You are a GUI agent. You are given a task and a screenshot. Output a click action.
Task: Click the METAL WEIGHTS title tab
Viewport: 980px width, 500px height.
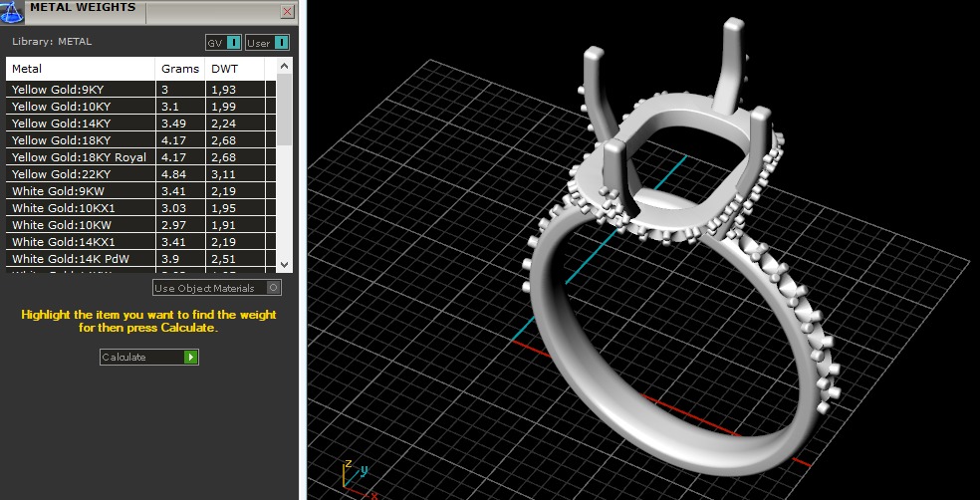pos(83,9)
